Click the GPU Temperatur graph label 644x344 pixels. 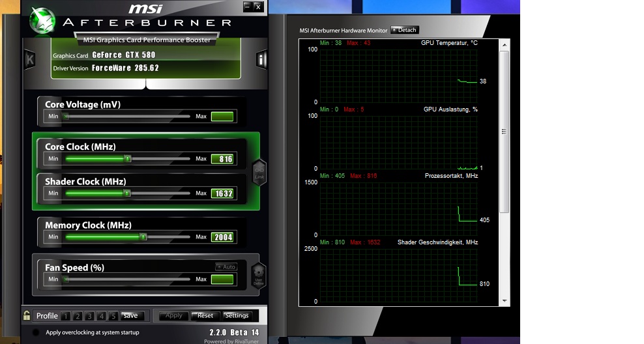click(449, 43)
